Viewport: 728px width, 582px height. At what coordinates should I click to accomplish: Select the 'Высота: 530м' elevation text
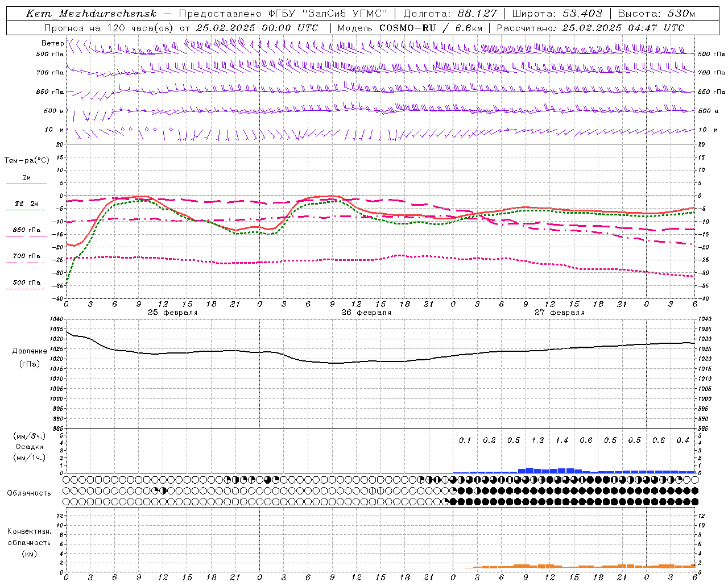point(656,14)
